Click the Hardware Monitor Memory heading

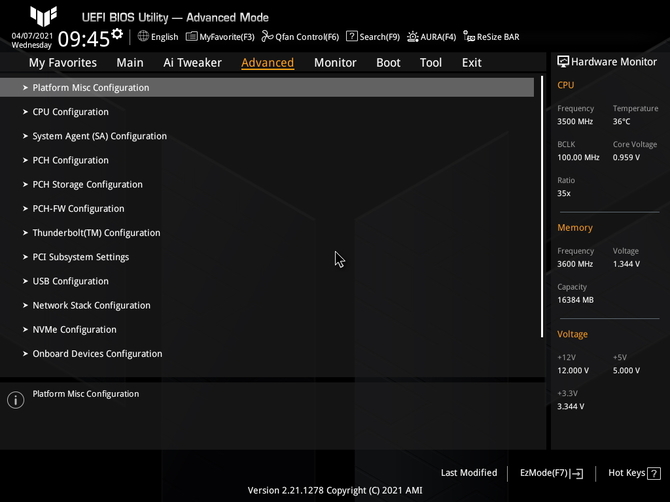pyautogui.click(x=575, y=228)
